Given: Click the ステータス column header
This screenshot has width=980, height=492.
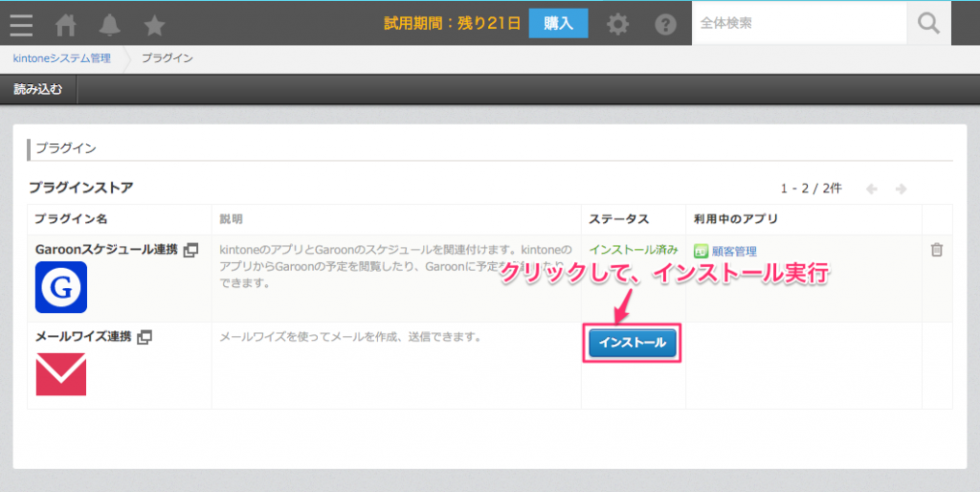Looking at the screenshot, I should [x=619, y=219].
